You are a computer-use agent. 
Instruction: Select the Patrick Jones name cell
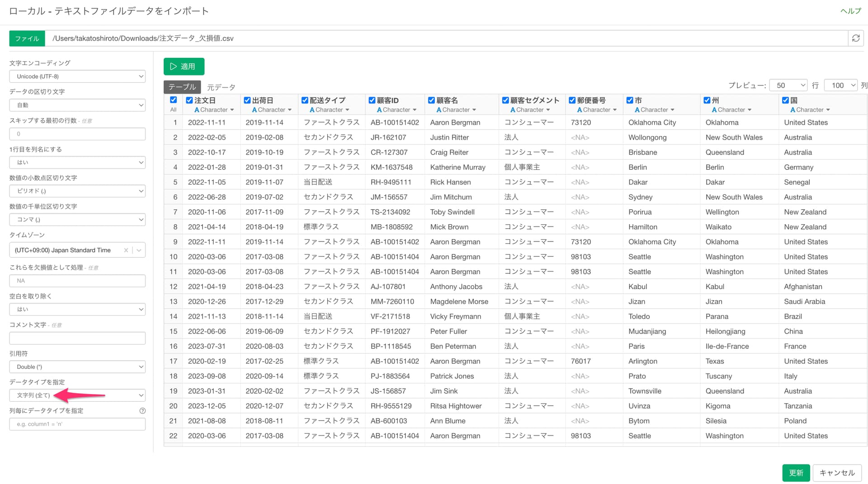coord(462,376)
